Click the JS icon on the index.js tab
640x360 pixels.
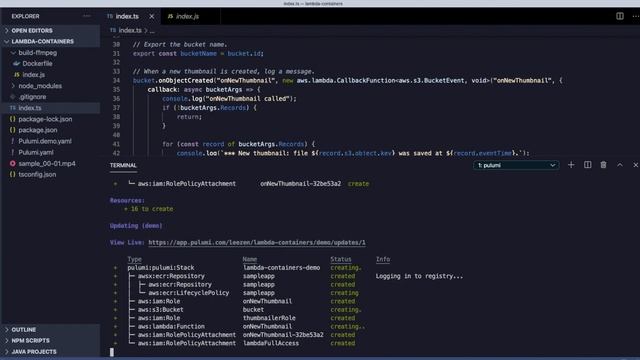click(x=170, y=16)
